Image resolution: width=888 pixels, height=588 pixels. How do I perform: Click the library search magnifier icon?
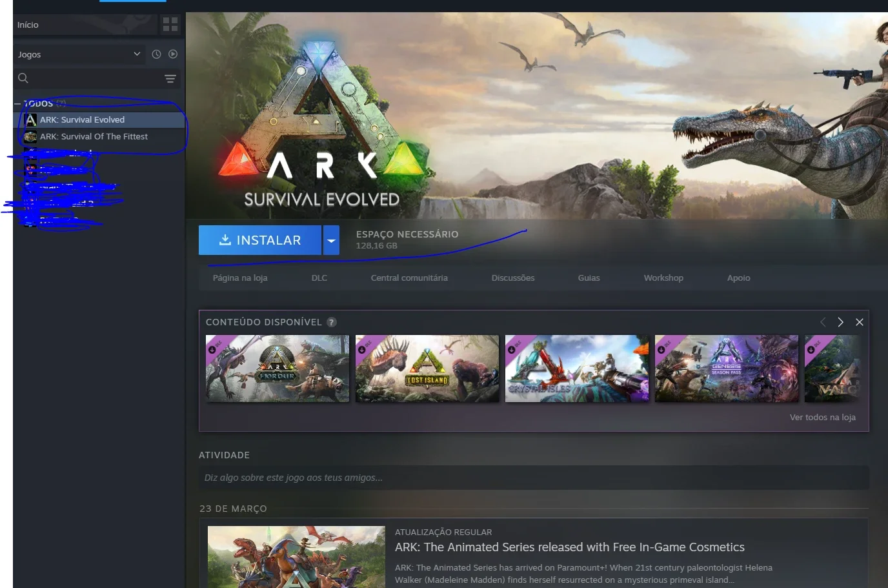click(x=23, y=78)
